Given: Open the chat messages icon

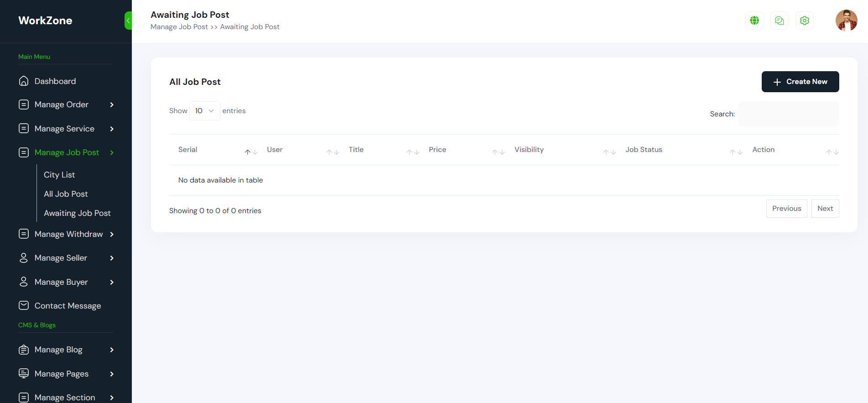Looking at the screenshot, I should click(x=779, y=21).
